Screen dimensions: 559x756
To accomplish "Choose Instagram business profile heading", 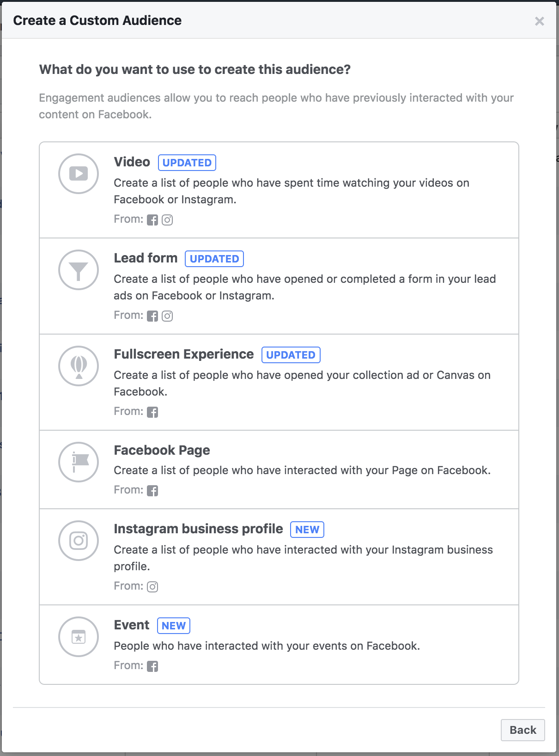I will coord(199,529).
